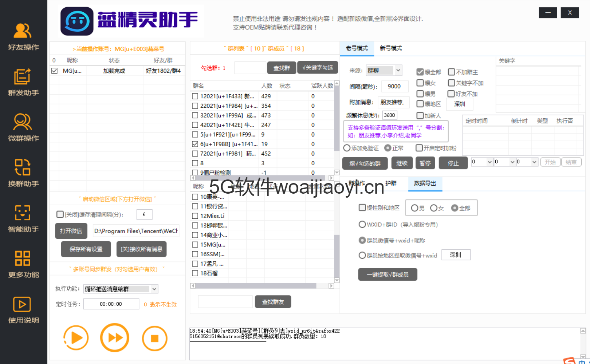Screen dimensions: 590x364
Task: Enable the 提性别和地区 checkbox
Action: click(362, 207)
